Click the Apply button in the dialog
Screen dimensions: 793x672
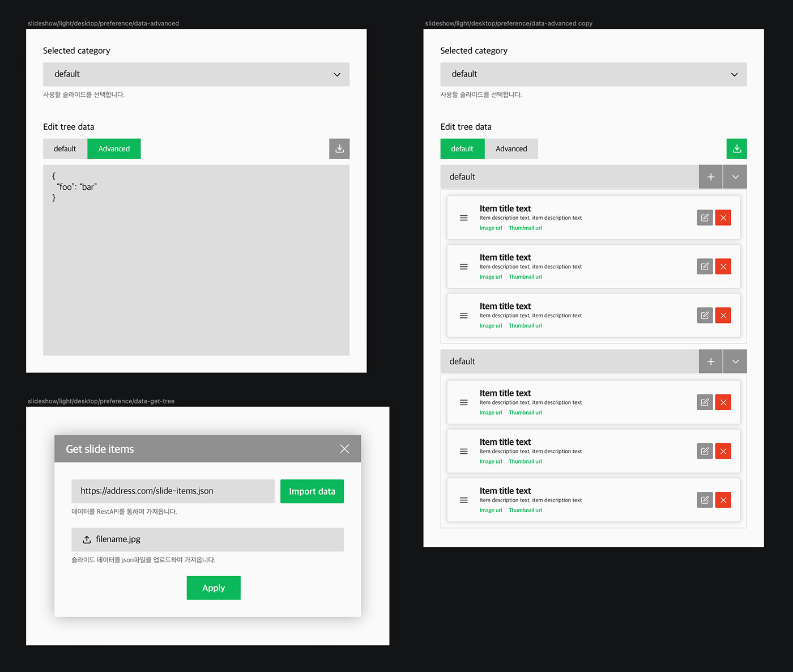[214, 588]
